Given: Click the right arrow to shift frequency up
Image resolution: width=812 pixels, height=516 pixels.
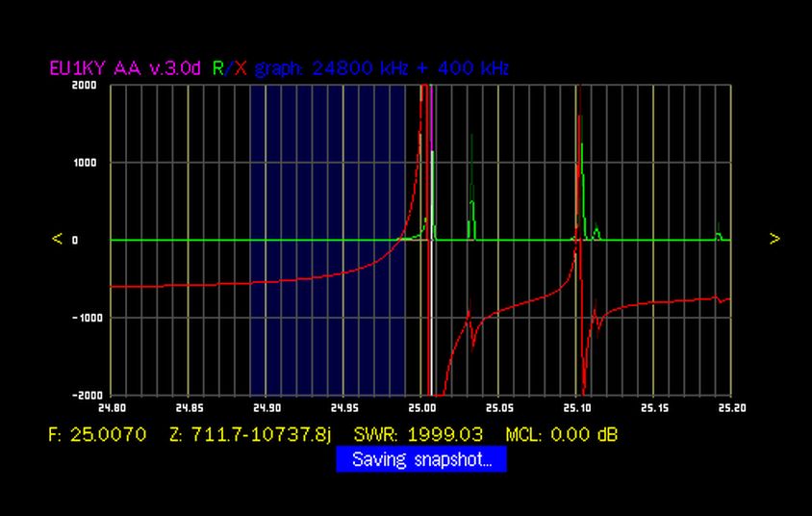Looking at the screenshot, I should point(775,239).
